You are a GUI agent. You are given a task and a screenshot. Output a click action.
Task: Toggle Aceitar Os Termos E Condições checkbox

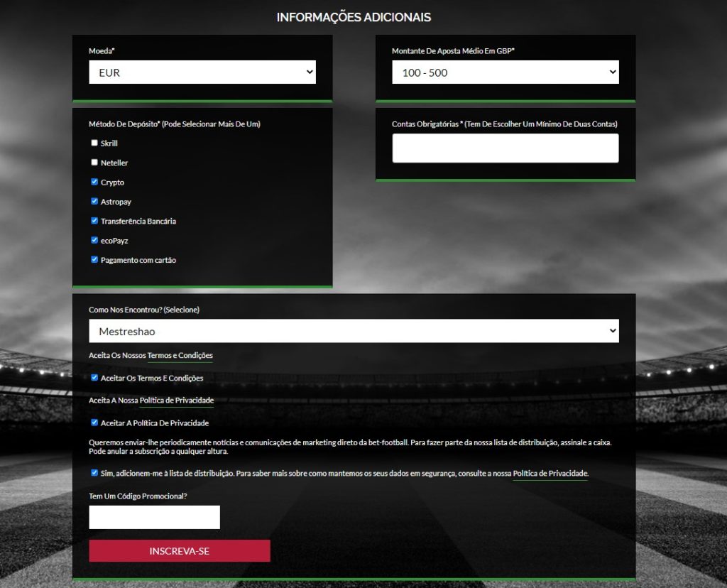coord(94,378)
